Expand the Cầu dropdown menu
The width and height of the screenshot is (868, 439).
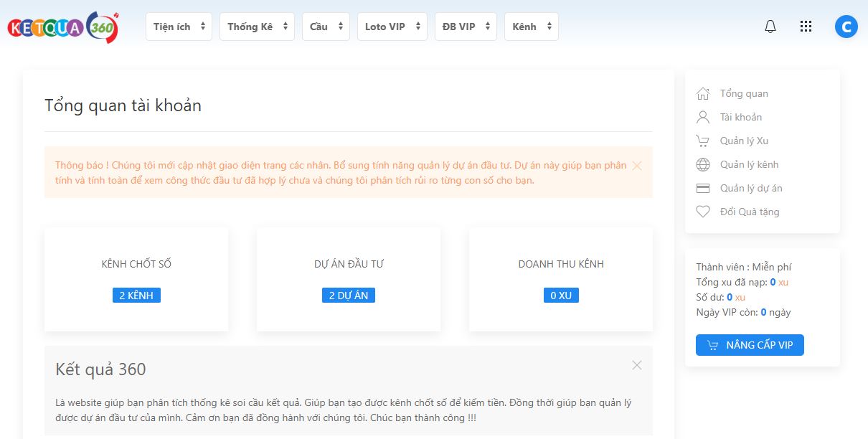pyautogui.click(x=326, y=27)
